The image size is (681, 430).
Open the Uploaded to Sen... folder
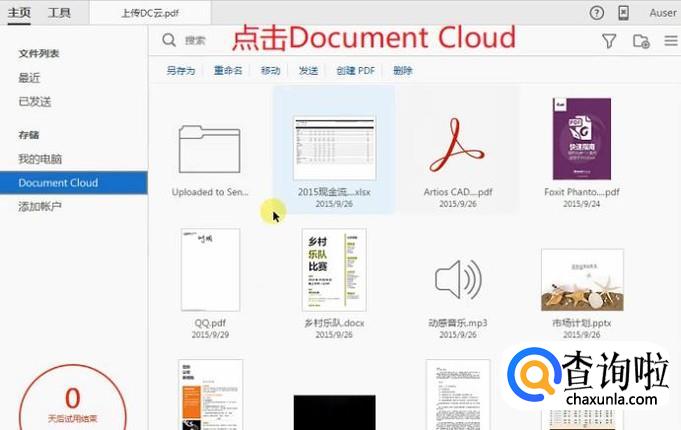209,149
